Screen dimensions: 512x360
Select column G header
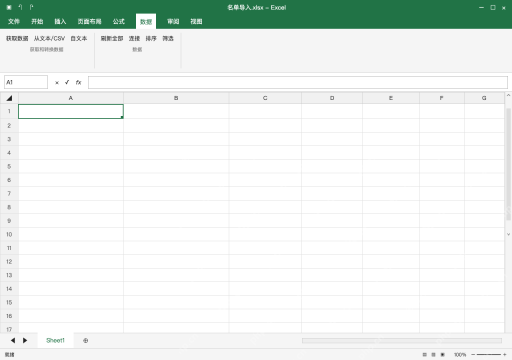pyautogui.click(x=484, y=98)
